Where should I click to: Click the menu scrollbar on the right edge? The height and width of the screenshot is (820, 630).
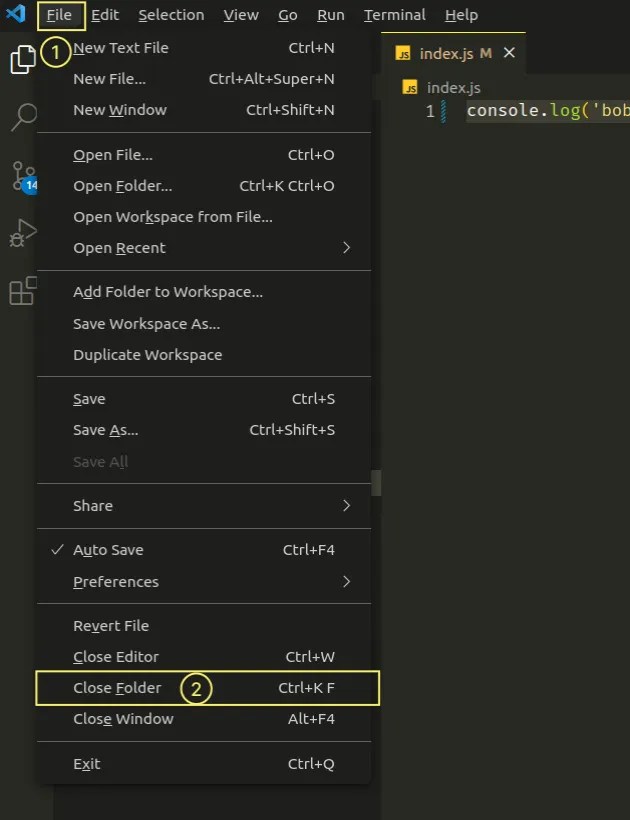[x=377, y=483]
